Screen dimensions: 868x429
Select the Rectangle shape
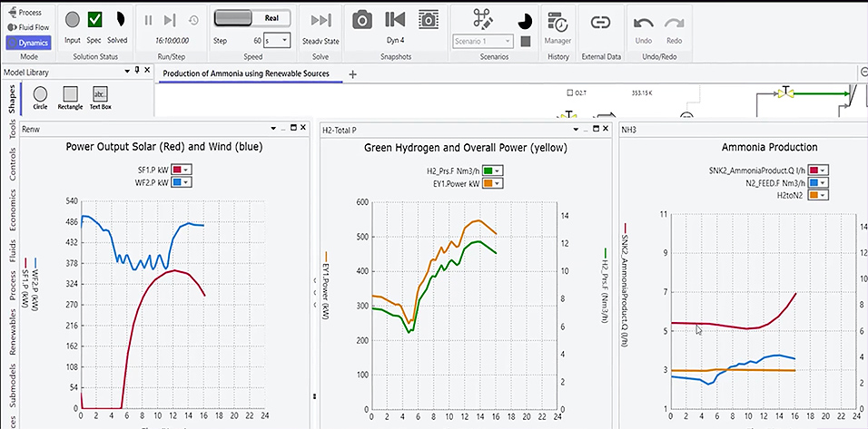tap(70, 98)
